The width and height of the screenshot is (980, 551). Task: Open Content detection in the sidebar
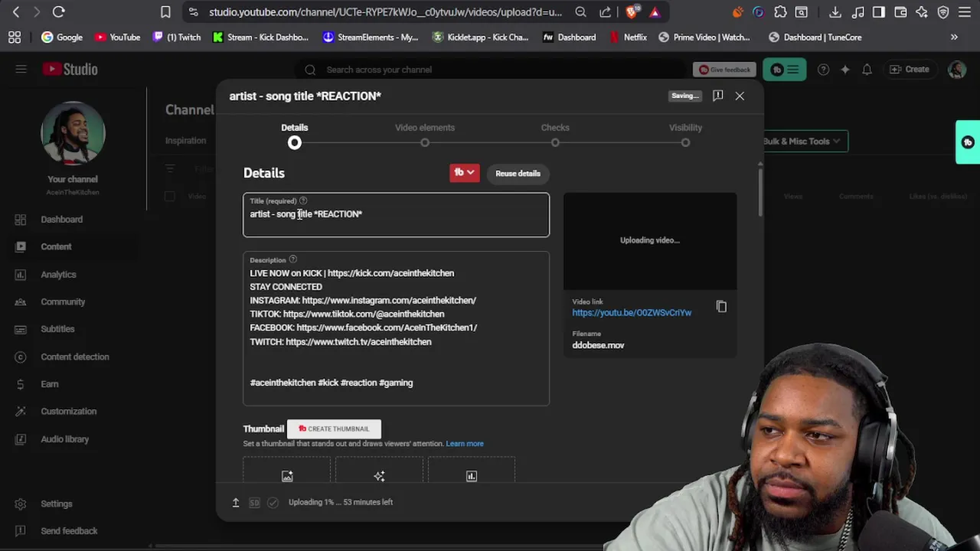click(73, 357)
